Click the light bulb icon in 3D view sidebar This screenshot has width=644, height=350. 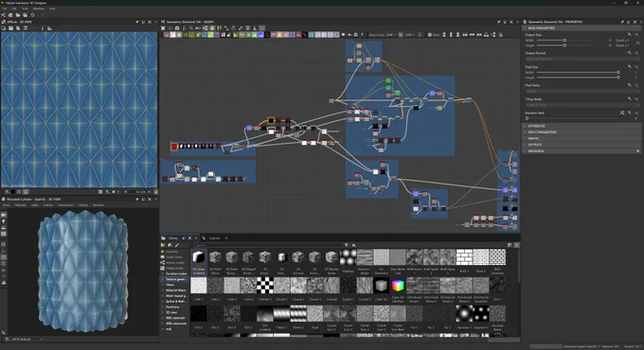tap(4, 221)
